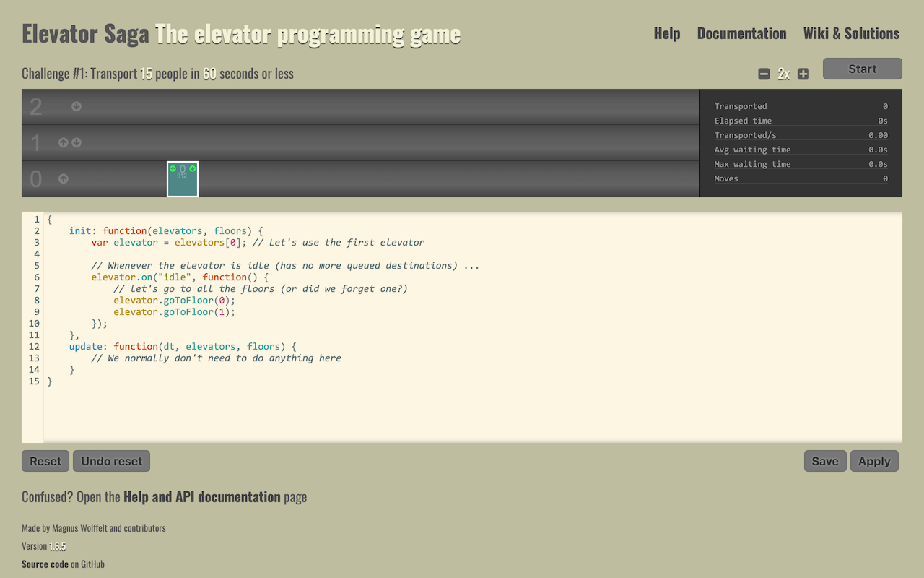Click the elevator.goToFloor(1) code line
The image size is (924, 578).
174,312
